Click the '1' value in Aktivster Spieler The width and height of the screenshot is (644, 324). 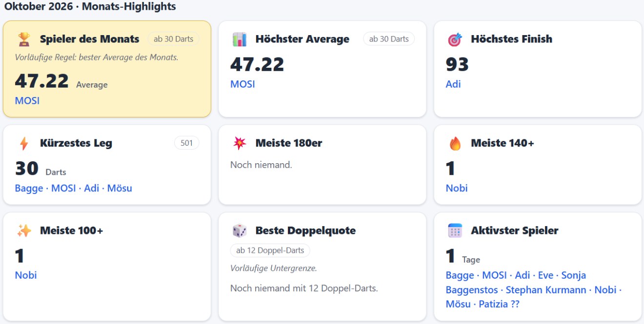(x=450, y=255)
